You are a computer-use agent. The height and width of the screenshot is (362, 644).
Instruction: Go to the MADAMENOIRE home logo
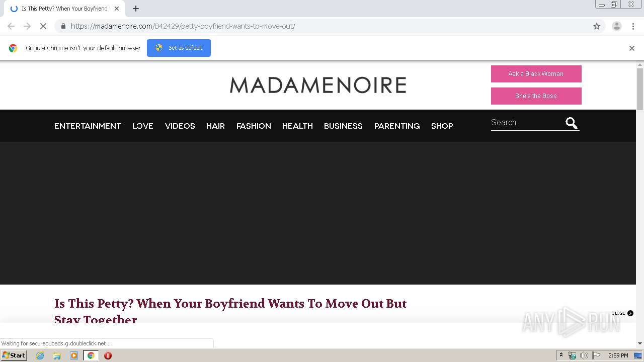pos(318,85)
